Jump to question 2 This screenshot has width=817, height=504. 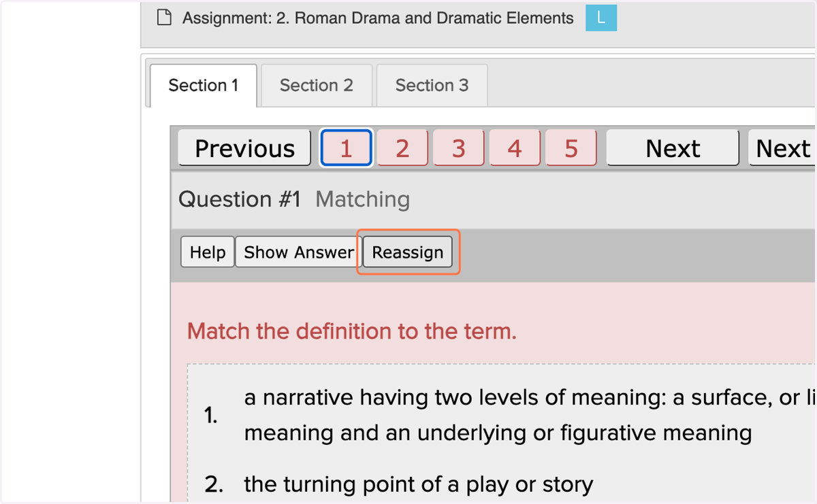tap(402, 148)
